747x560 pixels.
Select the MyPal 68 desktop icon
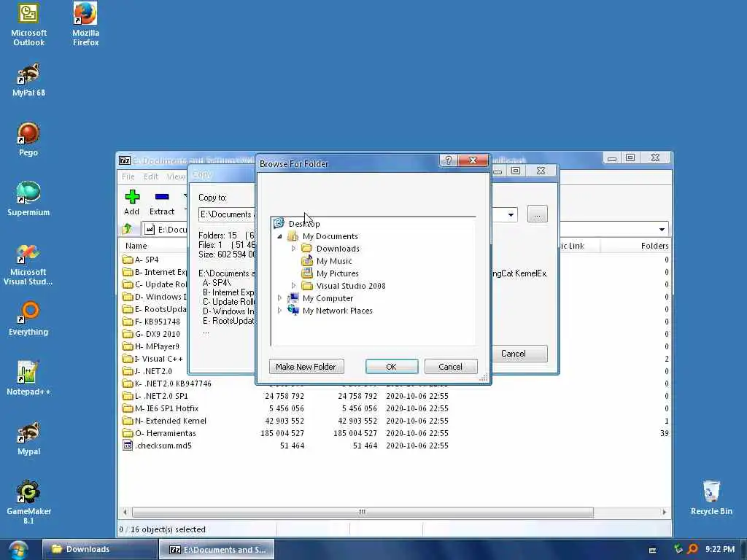tap(28, 80)
